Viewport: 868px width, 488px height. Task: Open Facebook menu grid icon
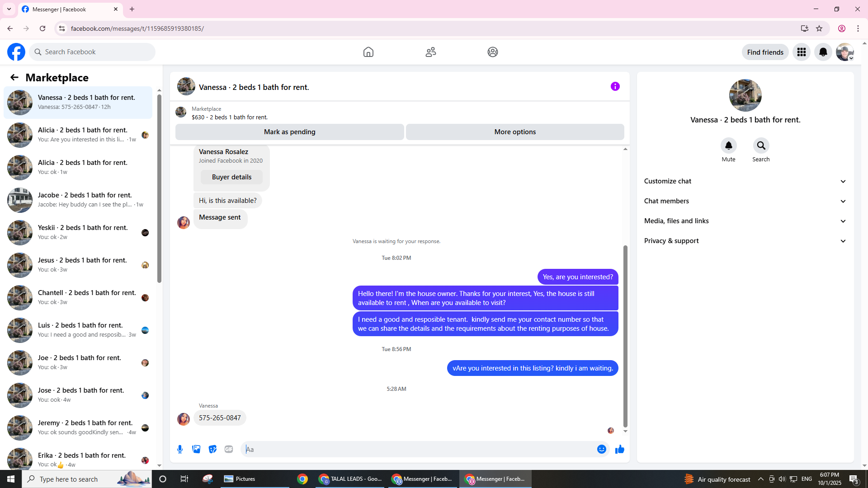tap(802, 52)
